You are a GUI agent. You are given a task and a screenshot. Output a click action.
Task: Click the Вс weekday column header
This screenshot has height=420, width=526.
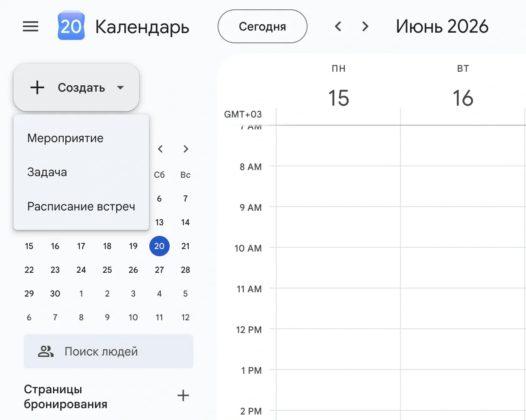pos(185,175)
